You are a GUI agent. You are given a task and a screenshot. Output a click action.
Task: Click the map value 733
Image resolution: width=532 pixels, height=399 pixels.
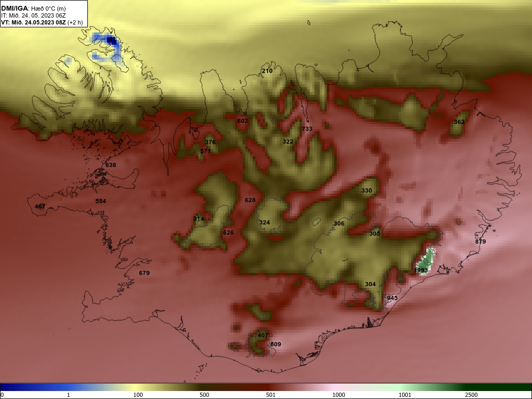click(307, 129)
